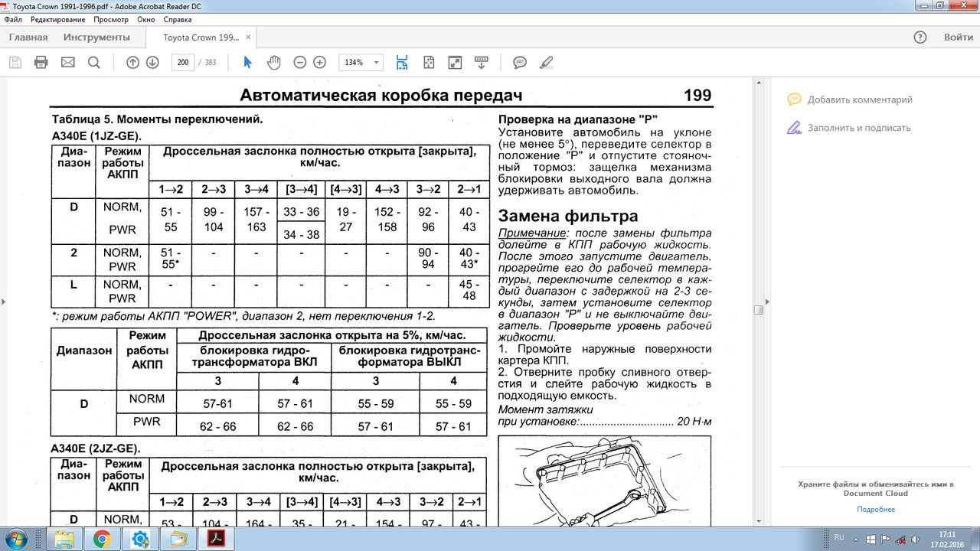This screenshot has width=980, height=551.
Task: Collapse the right tools pane arrow
Action: [767, 302]
